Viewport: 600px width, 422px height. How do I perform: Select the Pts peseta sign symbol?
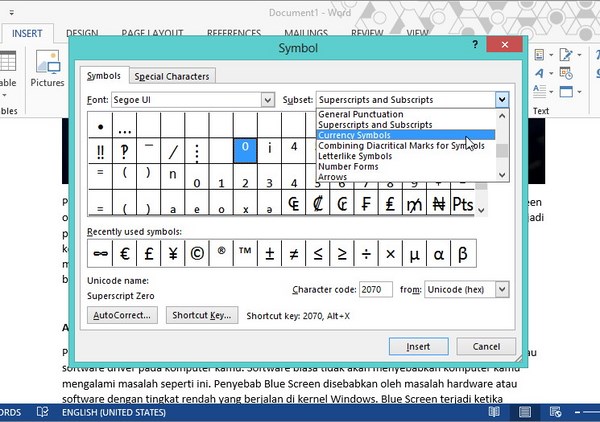click(x=463, y=203)
